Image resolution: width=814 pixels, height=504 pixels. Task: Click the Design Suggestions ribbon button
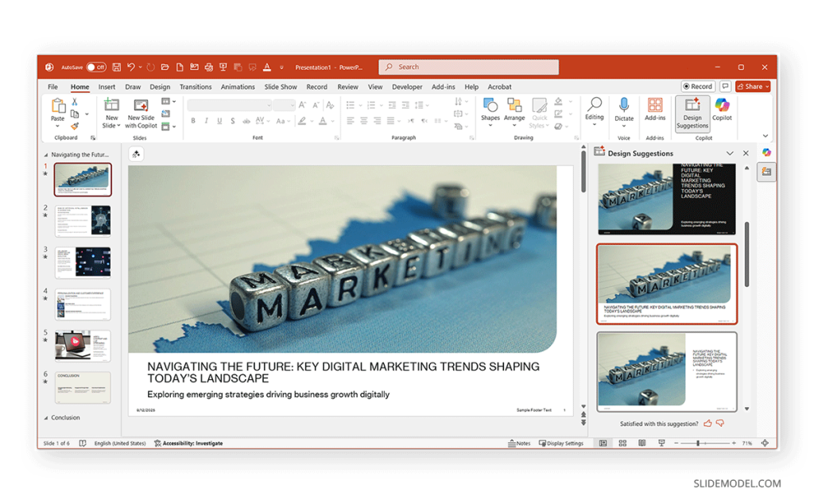pos(692,113)
